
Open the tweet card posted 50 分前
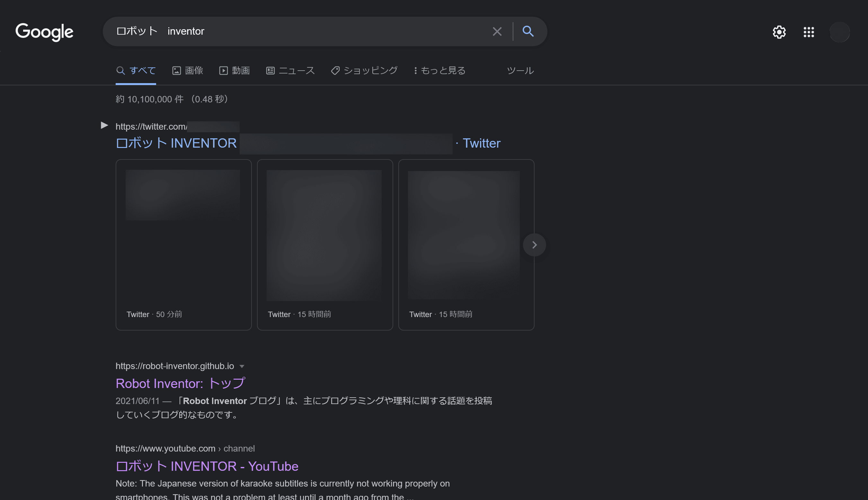183,245
